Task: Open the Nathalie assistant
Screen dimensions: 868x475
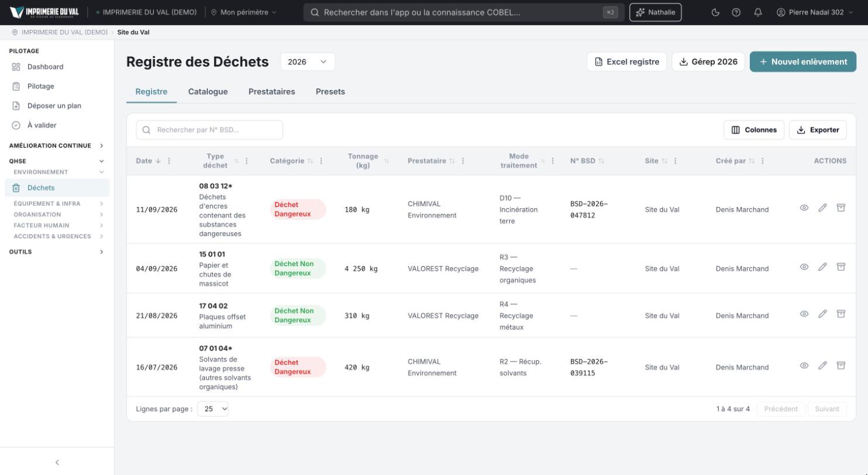Action: point(656,12)
